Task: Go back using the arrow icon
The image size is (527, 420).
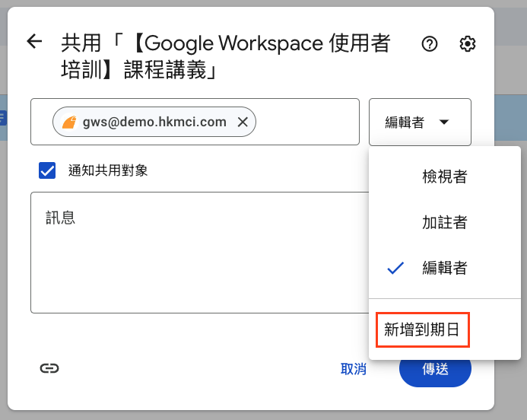Action: pyautogui.click(x=34, y=42)
